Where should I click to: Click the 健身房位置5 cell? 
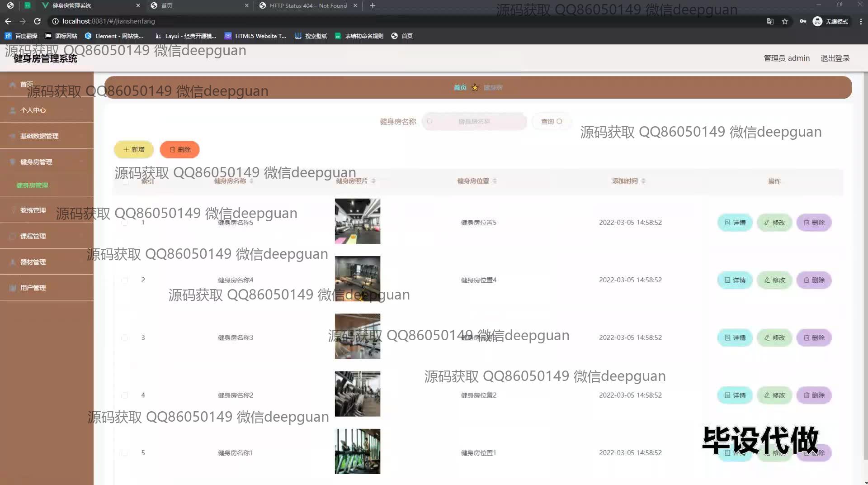(478, 223)
